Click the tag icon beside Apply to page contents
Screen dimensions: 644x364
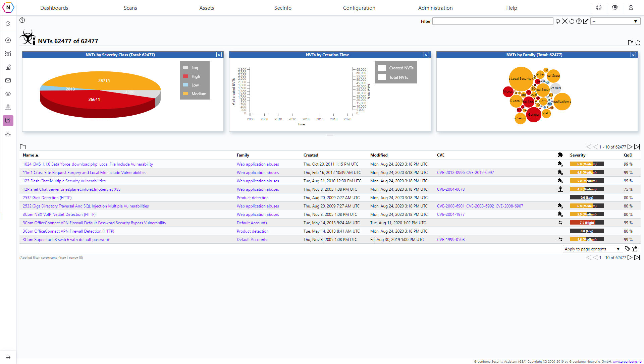pos(628,249)
